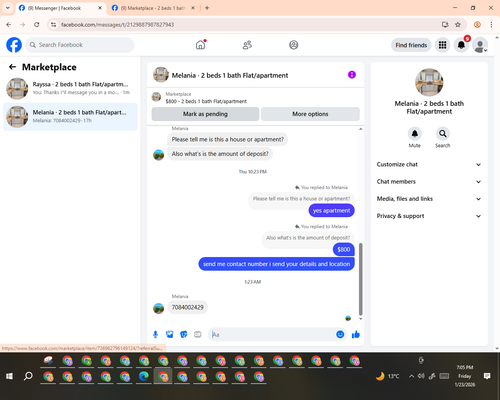Attach a file using the photo icon
The image size is (500, 400).
(170, 334)
